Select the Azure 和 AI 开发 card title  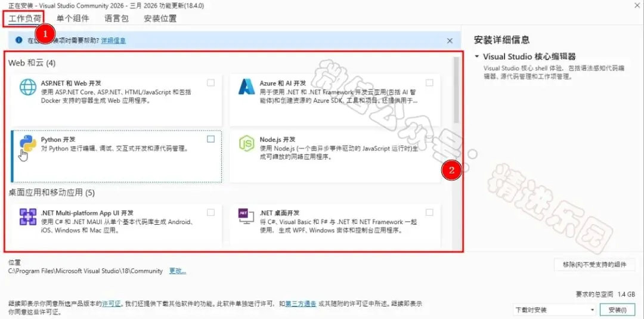283,83
